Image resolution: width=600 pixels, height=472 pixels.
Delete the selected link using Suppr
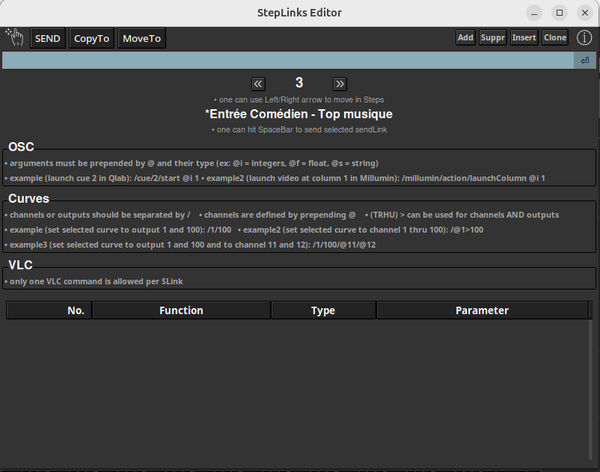492,38
